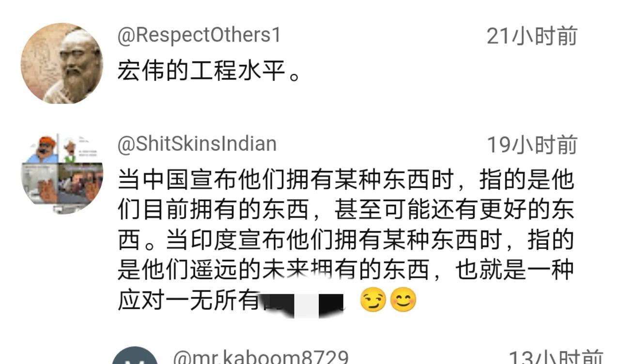Click the white gap inside the censored patch

click(x=306, y=305)
